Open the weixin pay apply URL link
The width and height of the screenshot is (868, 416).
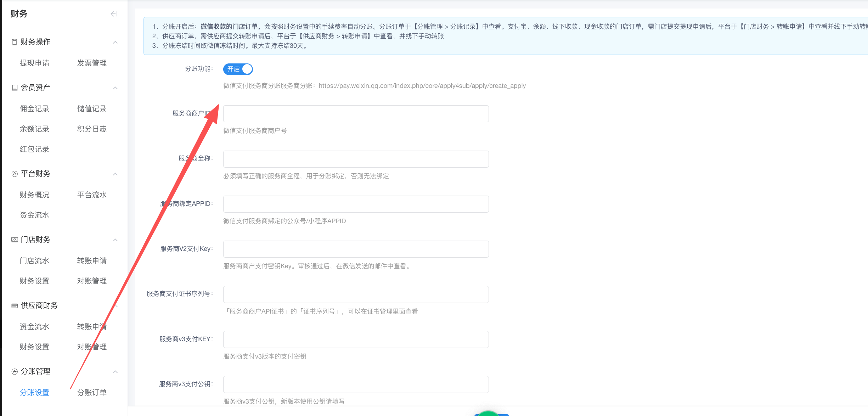422,86
